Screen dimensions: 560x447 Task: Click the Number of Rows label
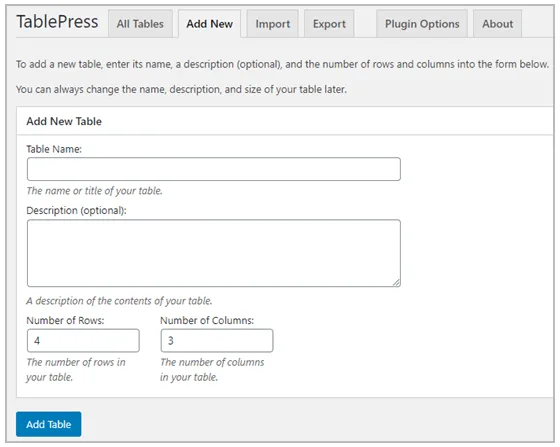[65, 320]
